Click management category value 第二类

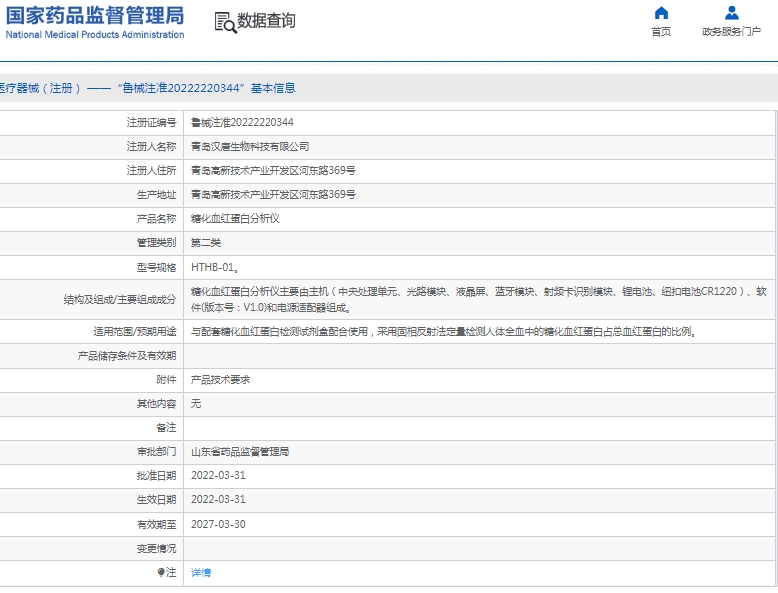coord(207,243)
